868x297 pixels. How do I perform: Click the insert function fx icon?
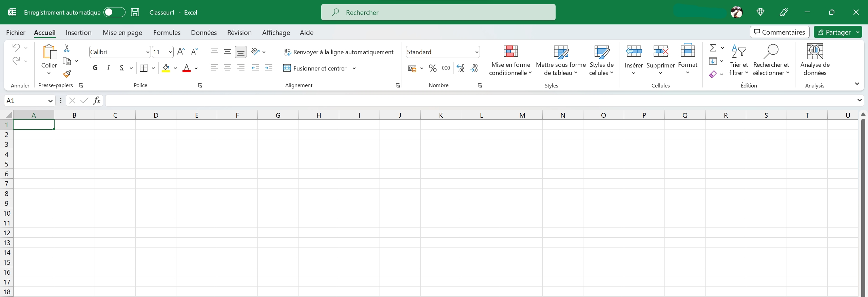[97, 100]
